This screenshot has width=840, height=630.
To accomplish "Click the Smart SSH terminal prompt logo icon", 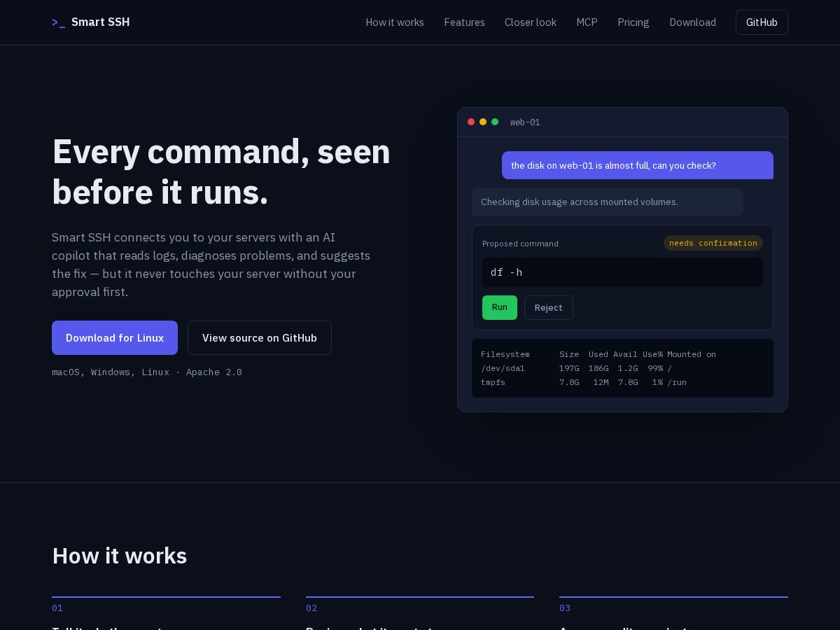I will (x=58, y=22).
